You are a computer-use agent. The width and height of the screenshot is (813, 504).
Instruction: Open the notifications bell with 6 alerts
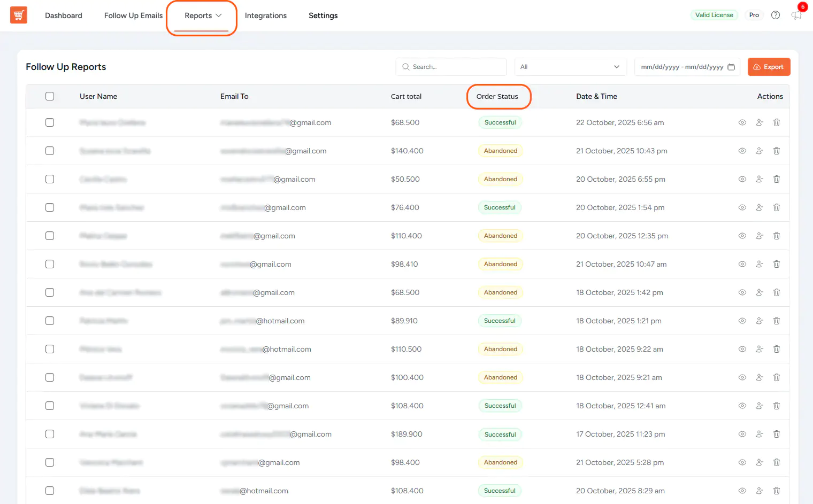pyautogui.click(x=796, y=15)
